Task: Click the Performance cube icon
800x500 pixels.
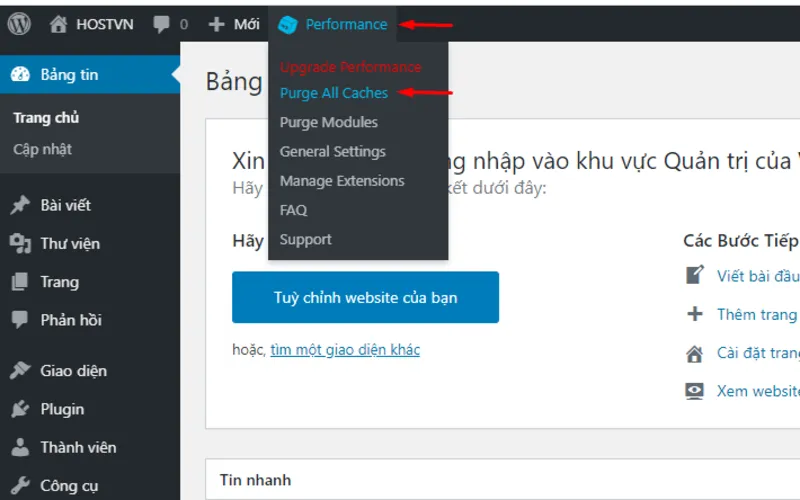Action: point(288,24)
